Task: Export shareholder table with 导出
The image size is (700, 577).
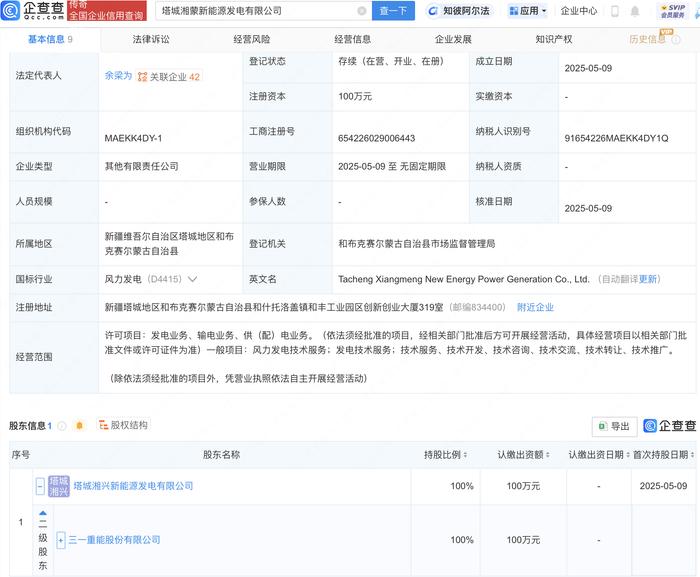Action: pyautogui.click(x=614, y=426)
